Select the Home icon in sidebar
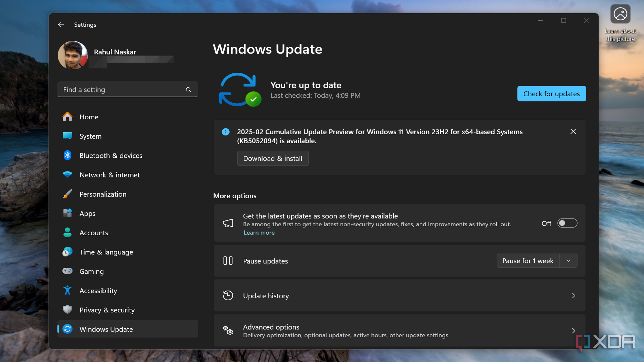644x362 pixels. pyautogui.click(x=67, y=117)
